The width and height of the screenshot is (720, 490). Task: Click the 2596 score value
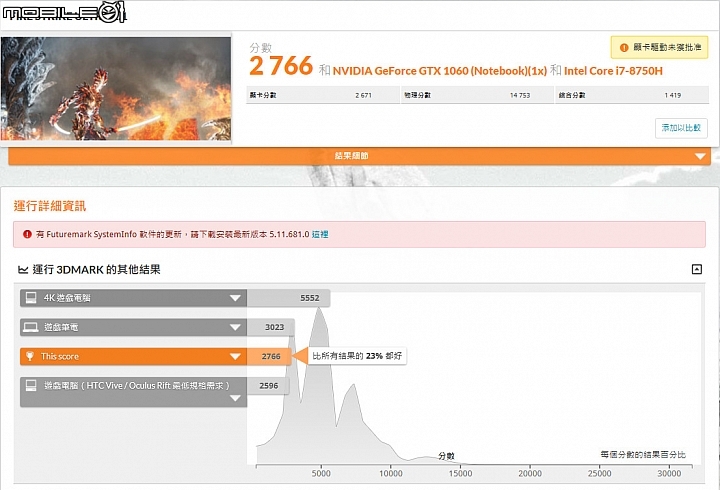point(269,386)
